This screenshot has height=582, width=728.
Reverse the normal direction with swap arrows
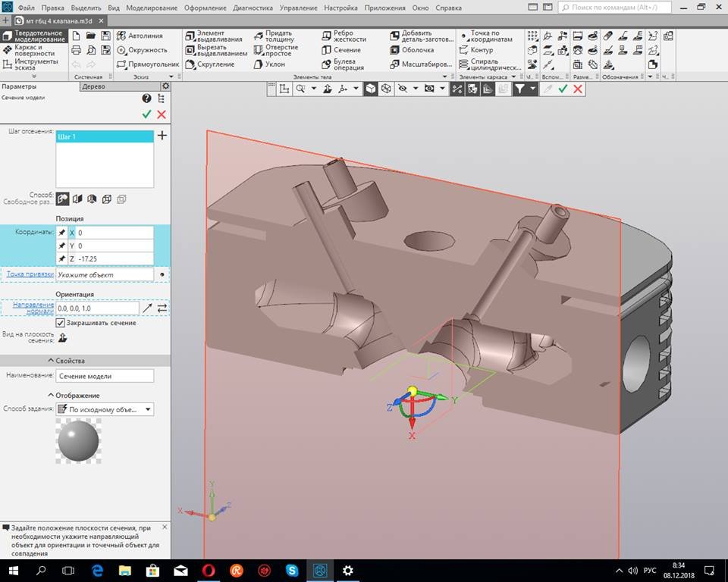[162, 308]
